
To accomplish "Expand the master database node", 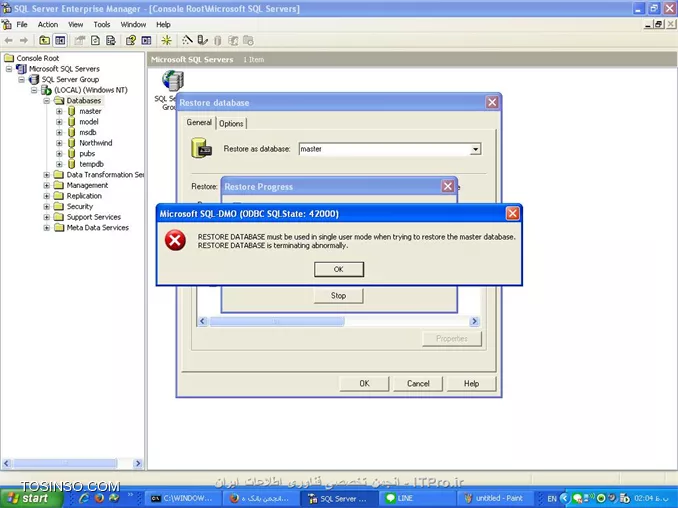I will coord(59,111).
